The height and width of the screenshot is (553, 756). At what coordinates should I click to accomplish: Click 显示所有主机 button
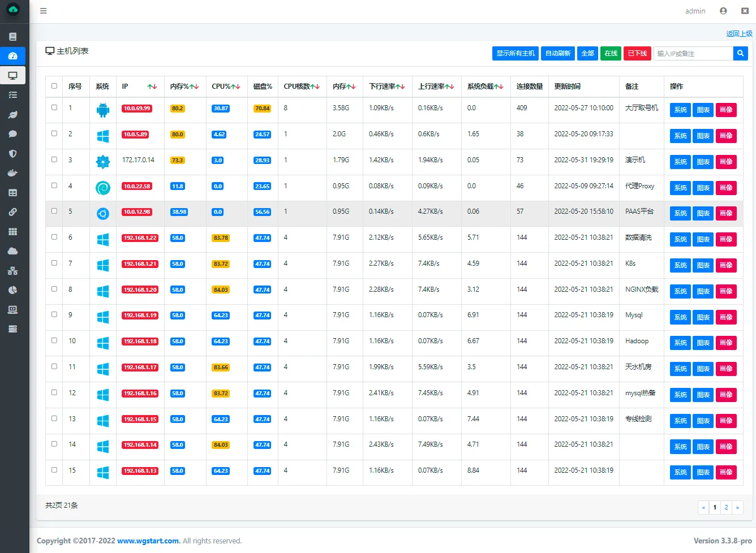coord(516,53)
